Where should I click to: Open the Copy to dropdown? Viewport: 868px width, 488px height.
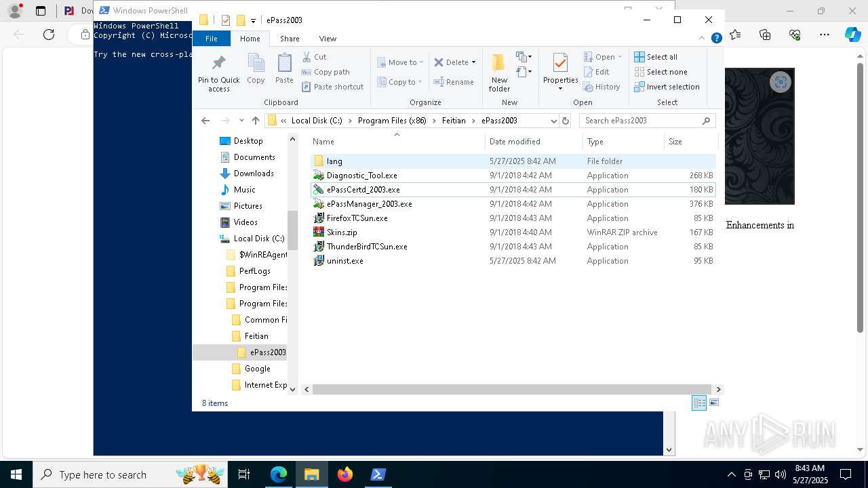point(399,82)
